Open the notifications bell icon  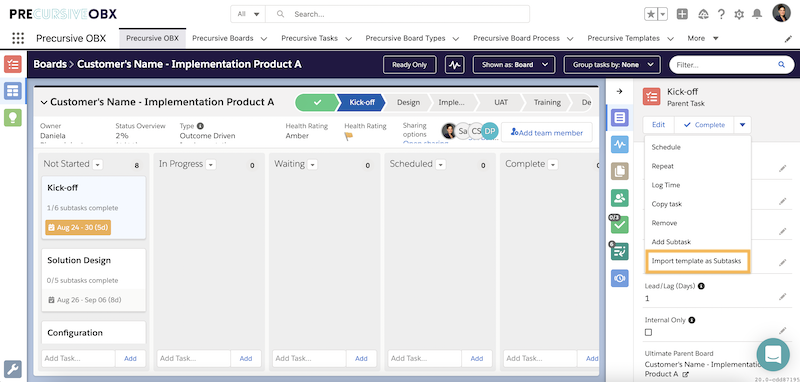[757, 14]
